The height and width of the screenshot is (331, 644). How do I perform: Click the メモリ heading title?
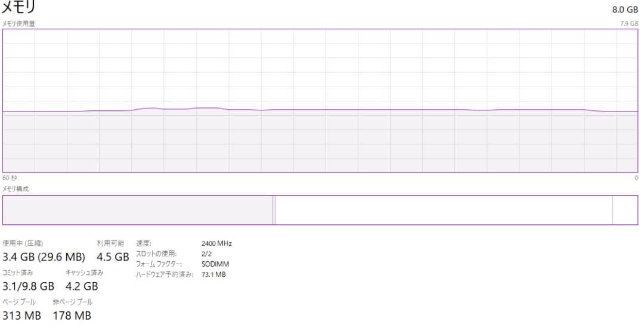click(19, 8)
